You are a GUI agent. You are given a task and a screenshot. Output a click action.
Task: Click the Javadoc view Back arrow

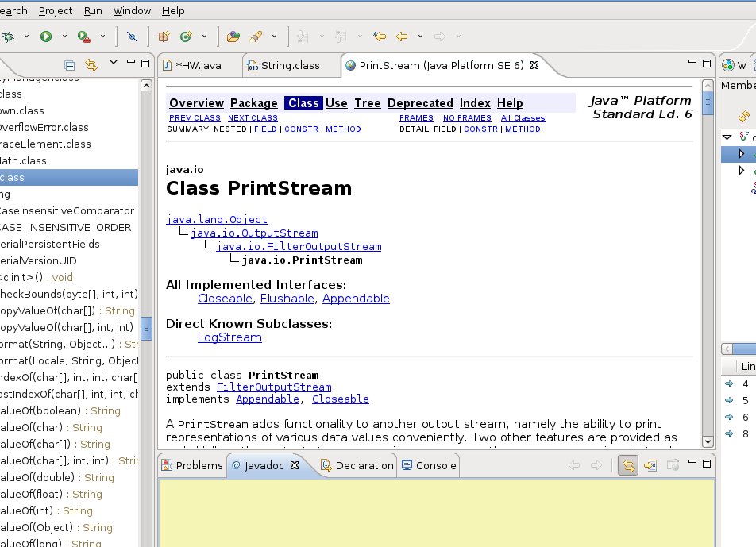click(x=573, y=465)
